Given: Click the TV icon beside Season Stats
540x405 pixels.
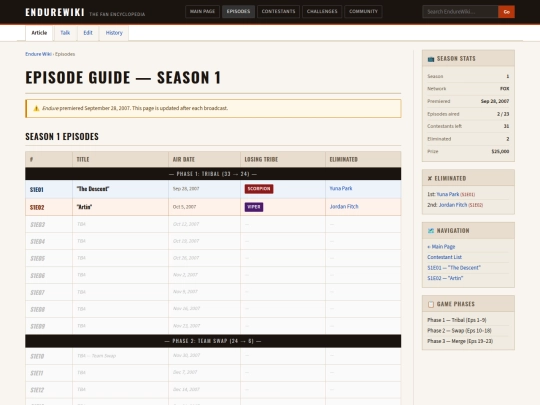Looking at the screenshot, I should (430, 59).
